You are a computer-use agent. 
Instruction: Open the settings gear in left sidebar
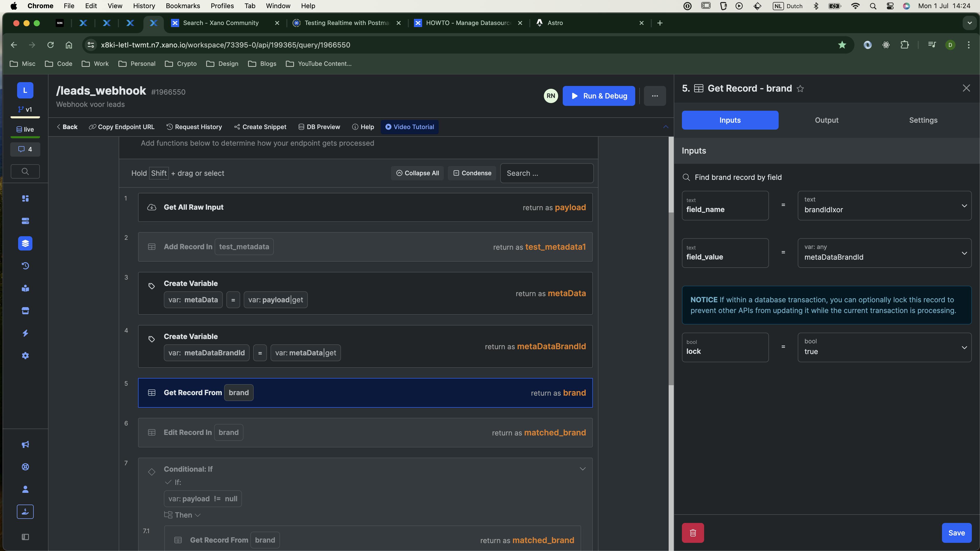25,356
